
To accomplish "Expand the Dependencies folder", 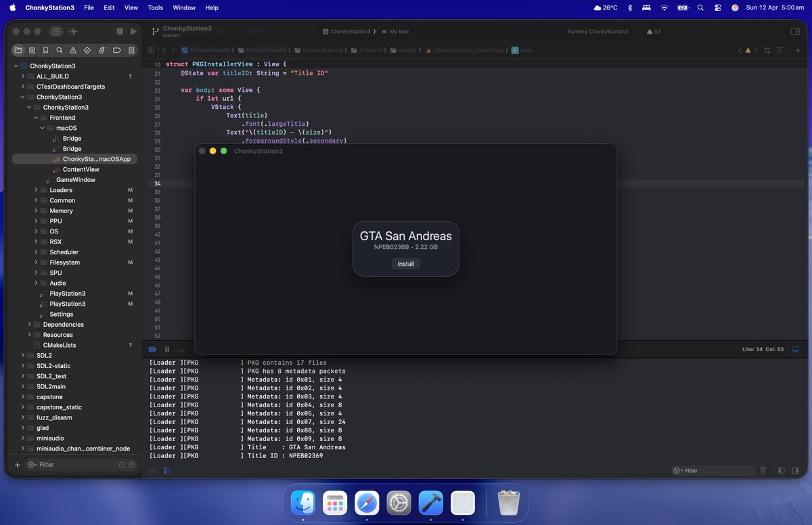I will pos(29,325).
